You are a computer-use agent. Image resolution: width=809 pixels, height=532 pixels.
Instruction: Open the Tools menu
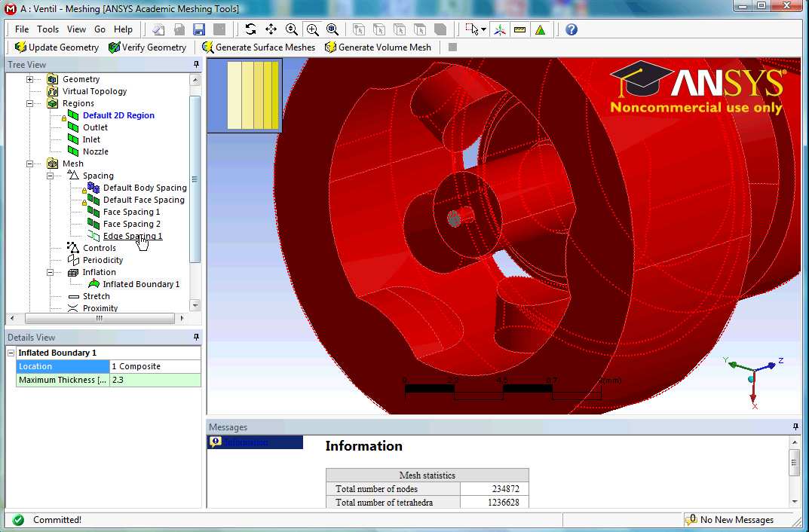[x=48, y=29]
